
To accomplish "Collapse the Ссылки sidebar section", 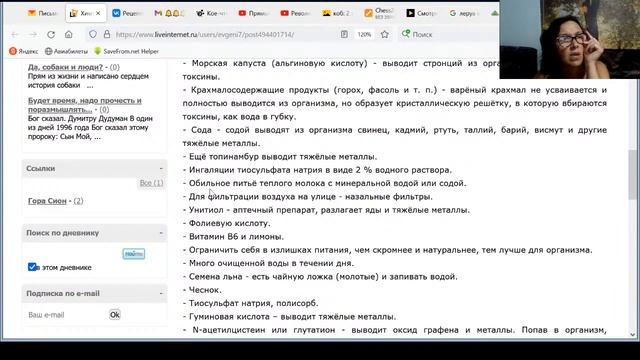I will point(161,168).
